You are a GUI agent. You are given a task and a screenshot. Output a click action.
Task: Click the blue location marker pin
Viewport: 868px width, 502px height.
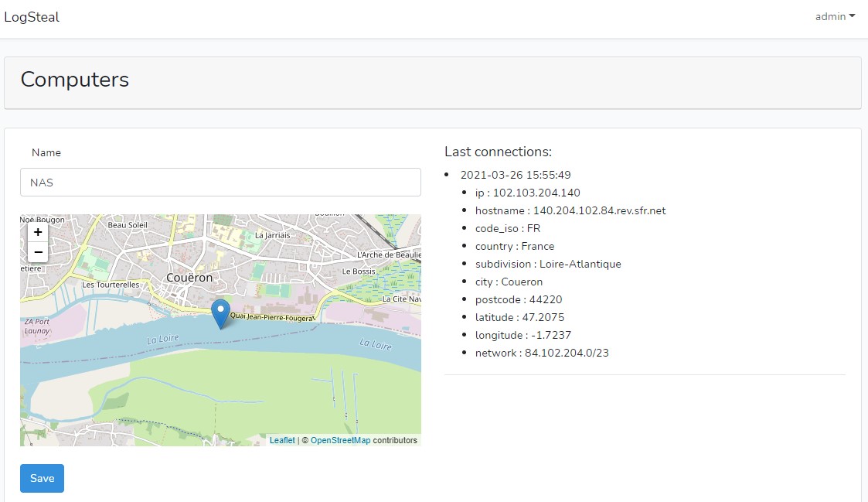click(x=220, y=314)
